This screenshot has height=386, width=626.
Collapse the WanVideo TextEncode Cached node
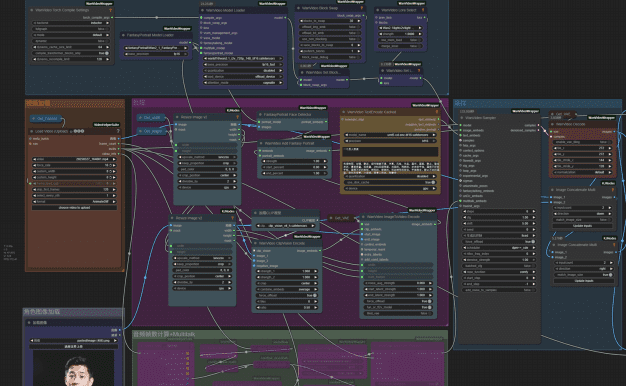pos(343,112)
